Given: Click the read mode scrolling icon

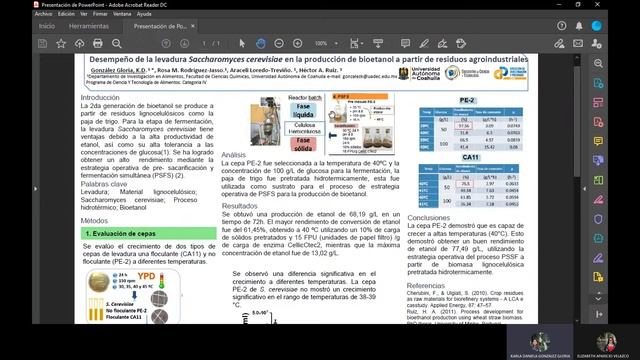Looking at the screenshot, I should click(x=378, y=43).
